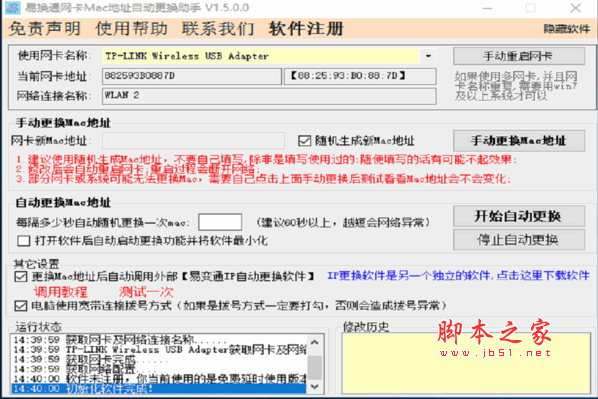The width and height of the screenshot is (598, 399).
Task: Click the 停止自动更换 button
Action: 519,240
